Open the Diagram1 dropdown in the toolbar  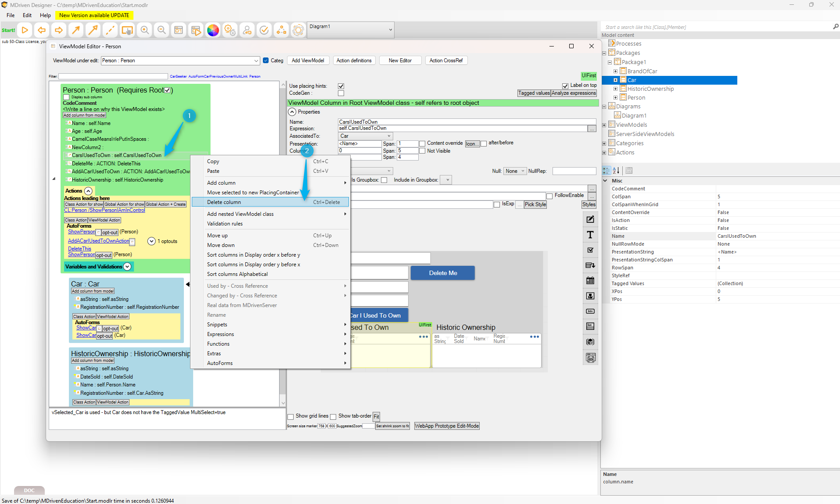tap(390, 30)
